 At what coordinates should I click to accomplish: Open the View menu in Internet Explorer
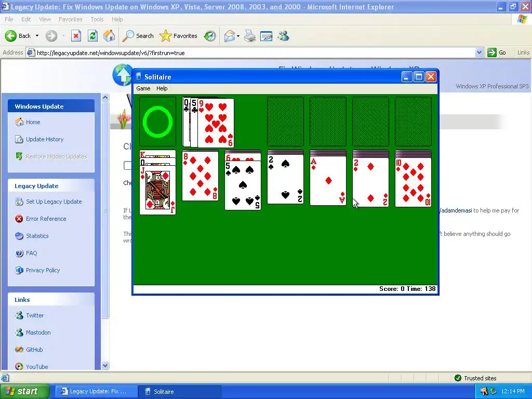tap(45, 19)
